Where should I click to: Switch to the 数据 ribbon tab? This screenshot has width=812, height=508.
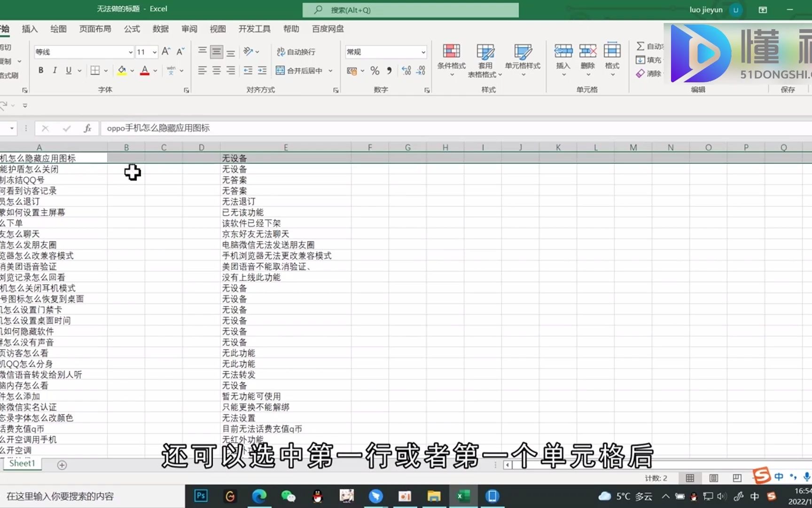(x=160, y=29)
